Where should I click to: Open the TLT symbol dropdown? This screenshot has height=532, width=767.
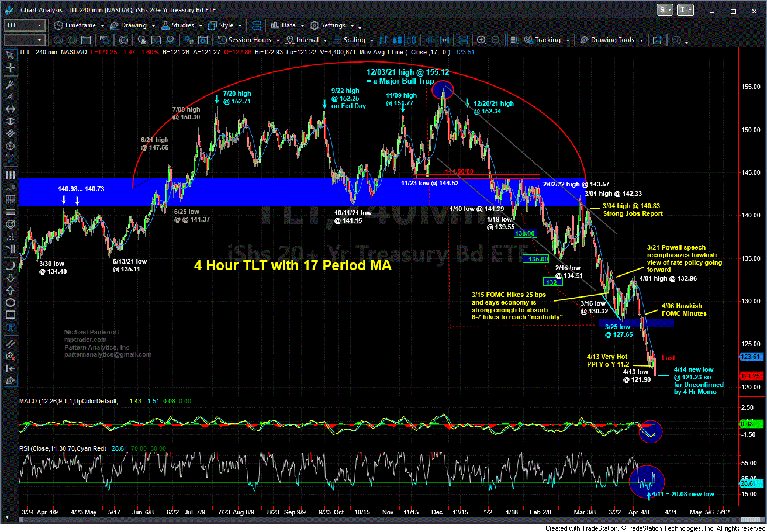[39, 26]
